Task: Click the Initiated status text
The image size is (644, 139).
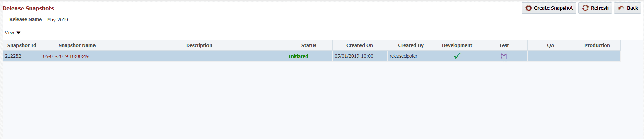Action: [298, 56]
